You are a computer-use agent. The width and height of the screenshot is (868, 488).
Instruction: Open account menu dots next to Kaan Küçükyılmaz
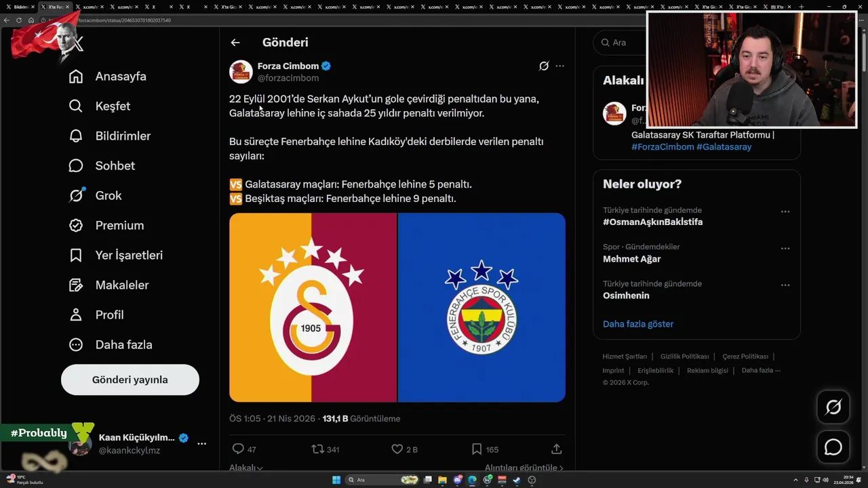pyautogui.click(x=201, y=443)
